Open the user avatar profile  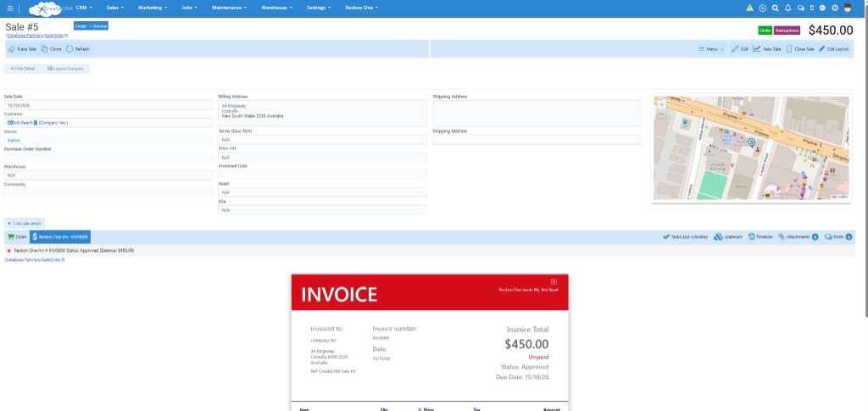[x=848, y=8]
